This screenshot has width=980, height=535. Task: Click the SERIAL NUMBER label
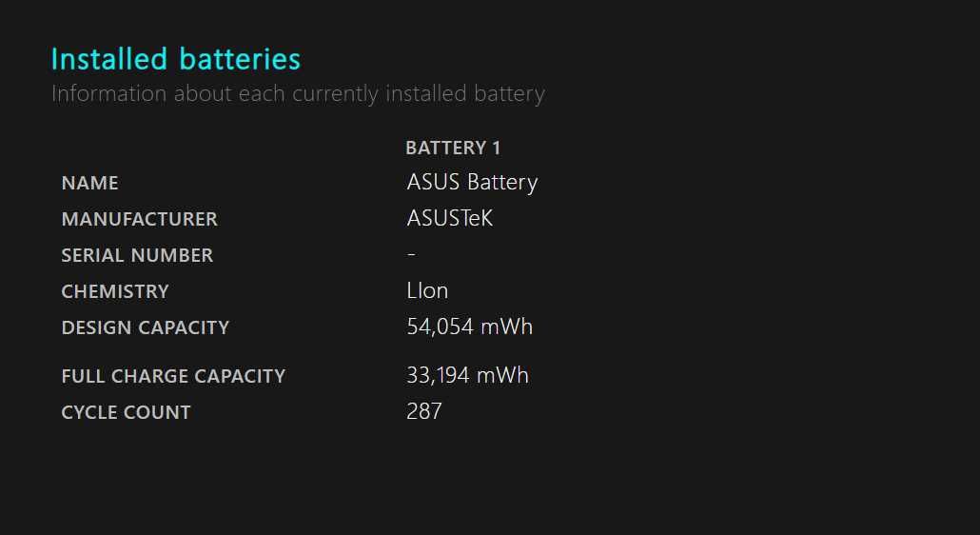click(x=138, y=256)
